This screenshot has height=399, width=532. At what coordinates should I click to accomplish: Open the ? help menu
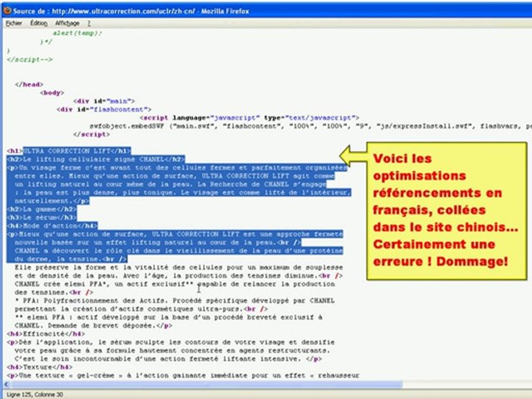pyautogui.click(x=89, y=23)
